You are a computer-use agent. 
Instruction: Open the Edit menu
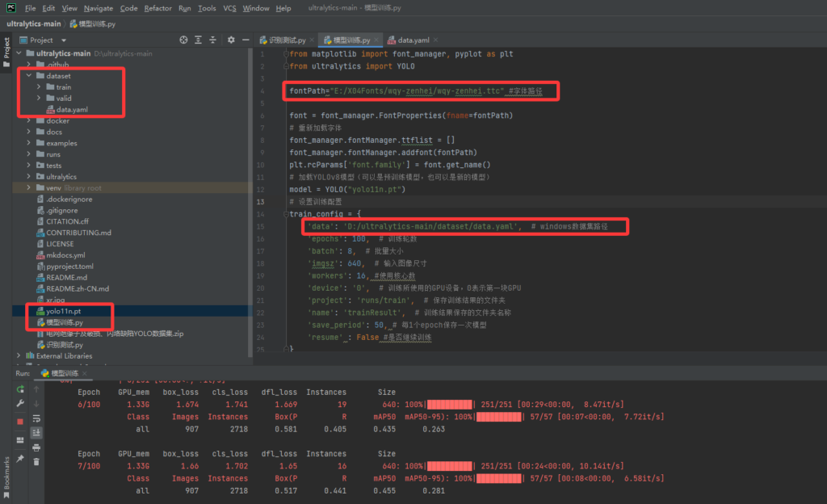coord(48,8)
